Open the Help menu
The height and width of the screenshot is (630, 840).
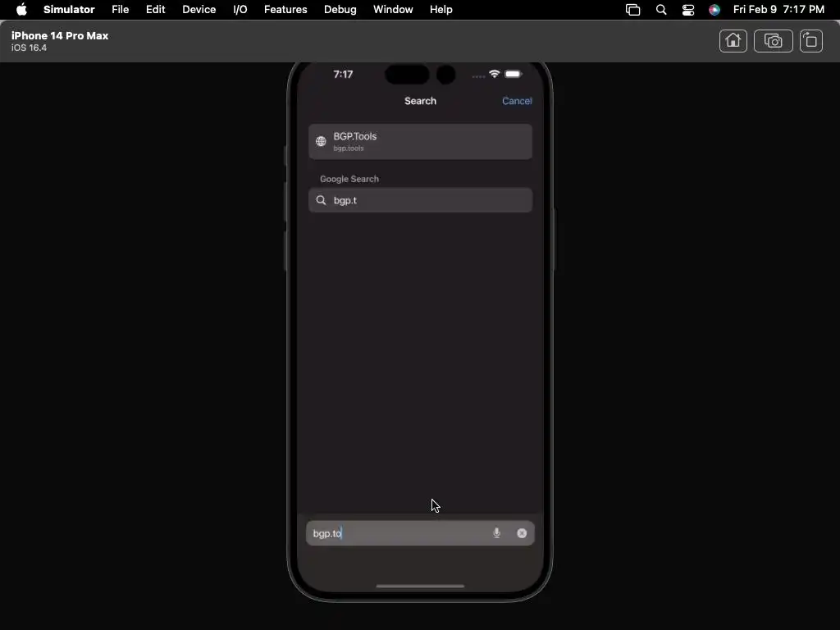(x=441, y=10)
